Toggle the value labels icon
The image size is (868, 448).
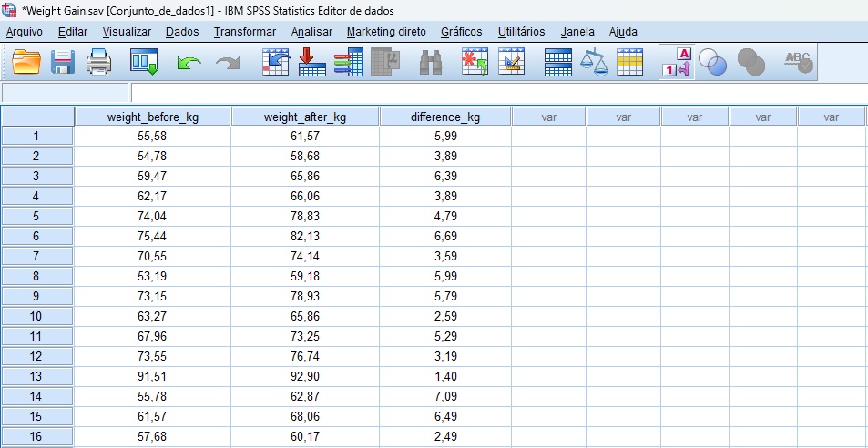tap(677, 62)
